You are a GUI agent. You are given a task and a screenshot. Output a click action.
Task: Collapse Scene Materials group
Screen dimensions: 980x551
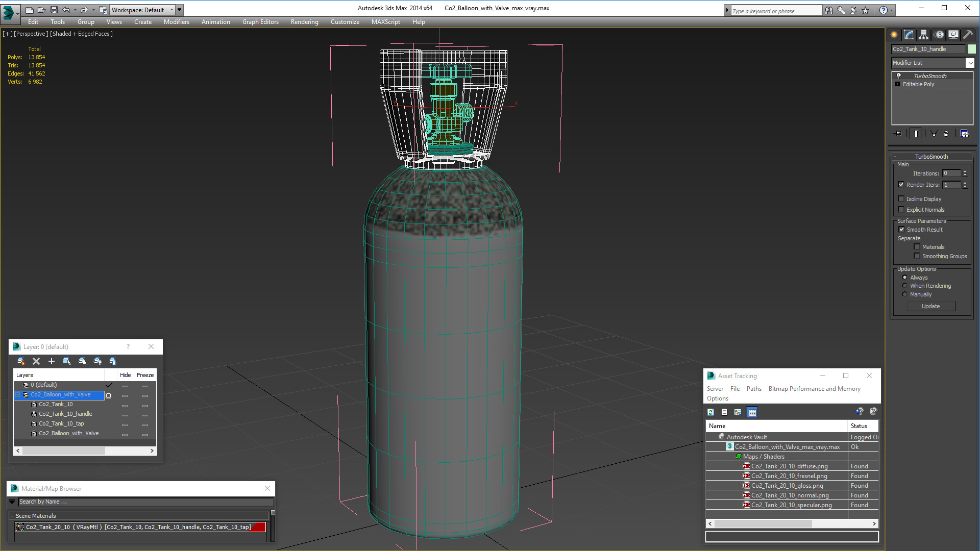pyautogui.click(x=12, y=516)
